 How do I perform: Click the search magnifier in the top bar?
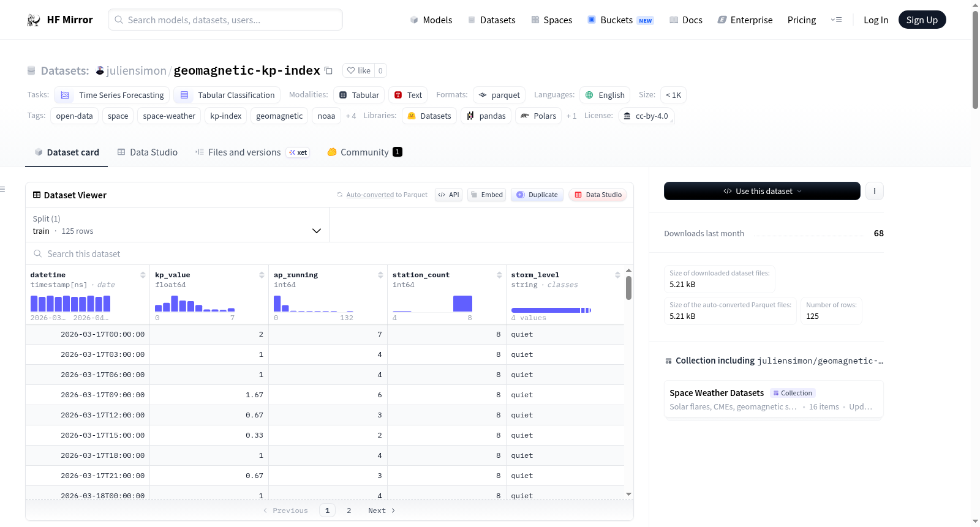click(x=119, y=20)
